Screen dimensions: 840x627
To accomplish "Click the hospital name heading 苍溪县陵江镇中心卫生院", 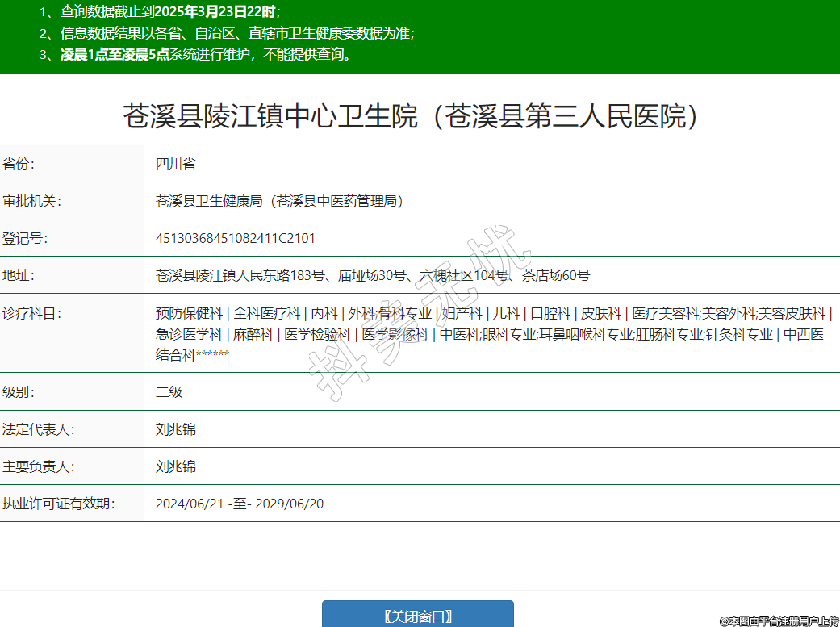I will 410,116.
